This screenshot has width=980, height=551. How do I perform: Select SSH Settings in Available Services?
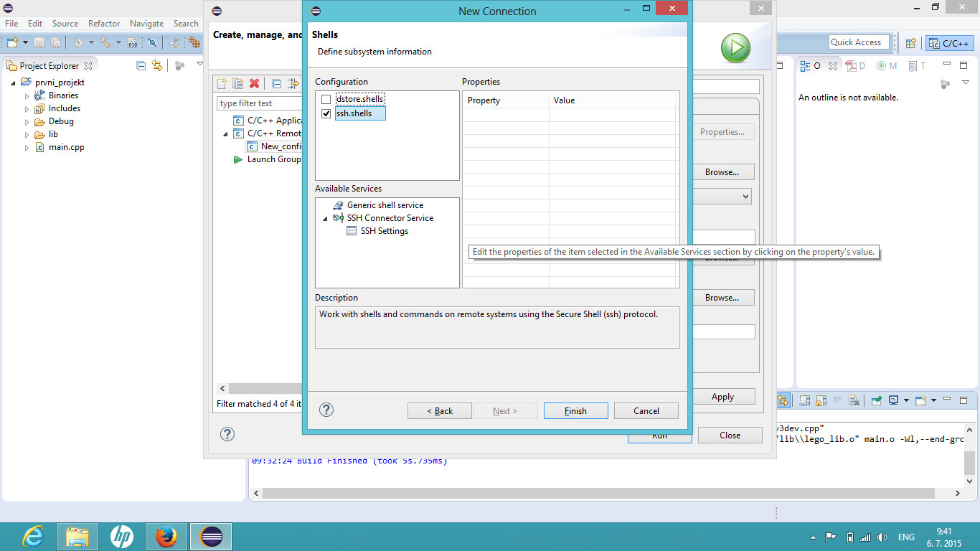click(384, 231)
